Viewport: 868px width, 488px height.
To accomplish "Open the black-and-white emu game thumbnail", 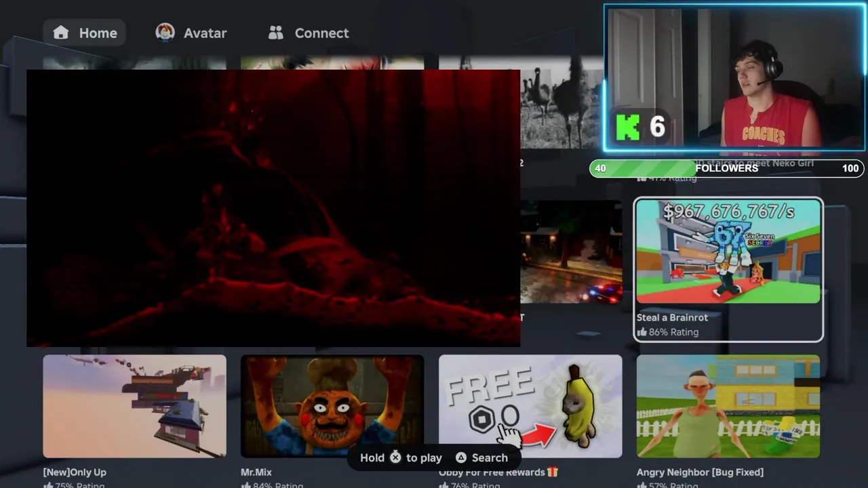I will (562, 102).
